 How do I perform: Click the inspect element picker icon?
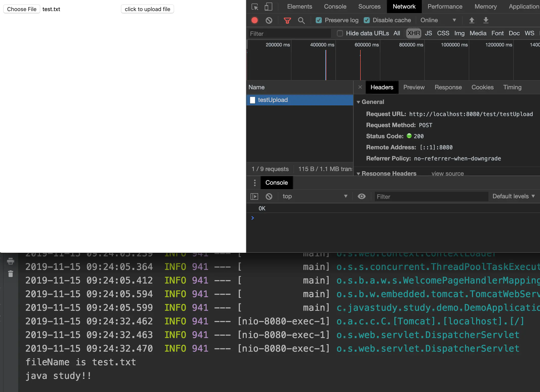255,7
